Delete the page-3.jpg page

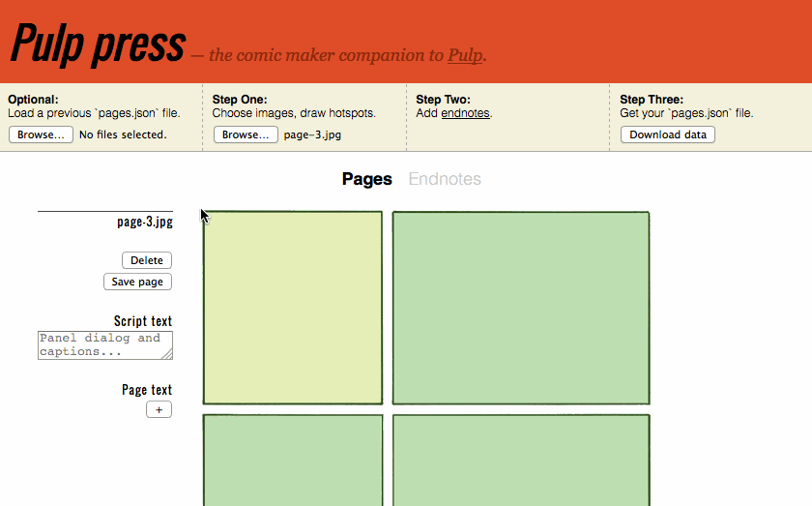[x=147, y=260]
